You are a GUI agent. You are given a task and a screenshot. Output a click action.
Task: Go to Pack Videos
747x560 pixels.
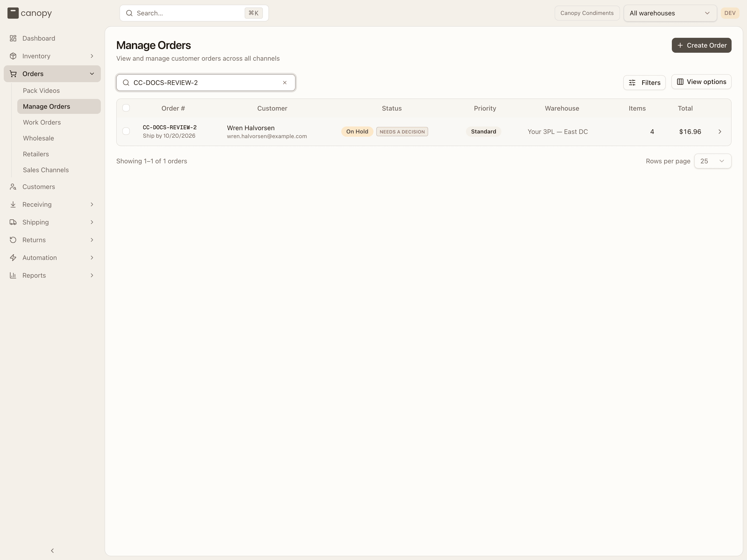pos(59,91)
